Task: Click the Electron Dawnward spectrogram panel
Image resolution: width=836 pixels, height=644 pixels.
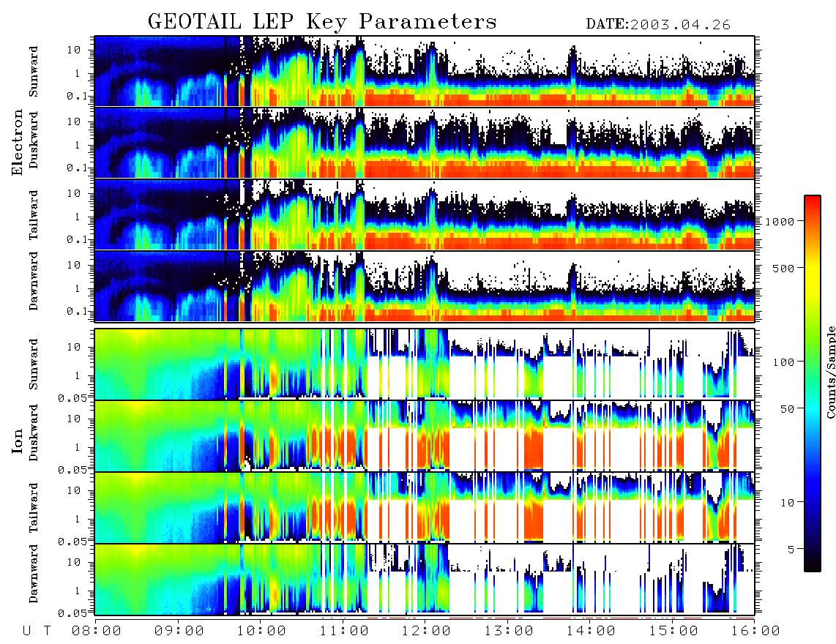Action: [425, 286]
